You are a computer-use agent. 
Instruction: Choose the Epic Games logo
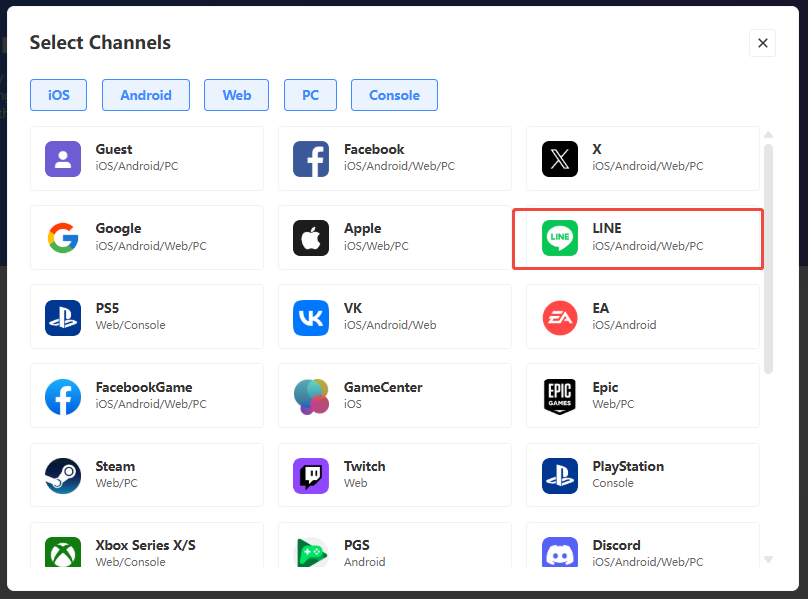coord(560,396)
